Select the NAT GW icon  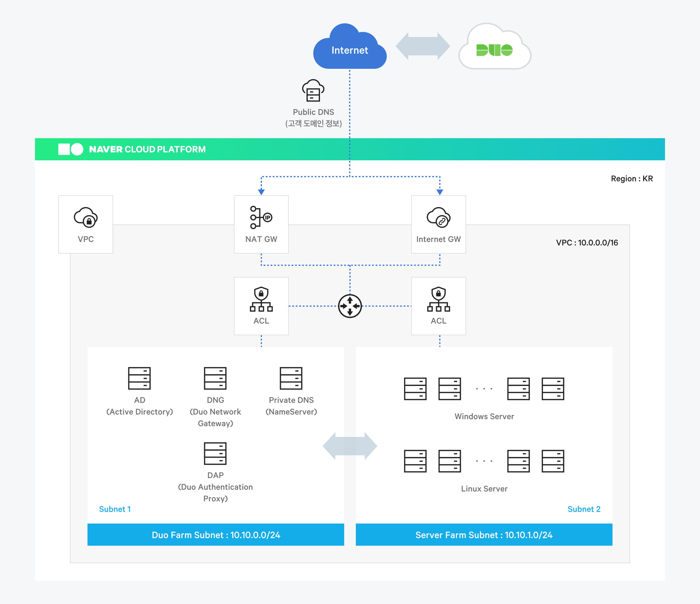261,217
